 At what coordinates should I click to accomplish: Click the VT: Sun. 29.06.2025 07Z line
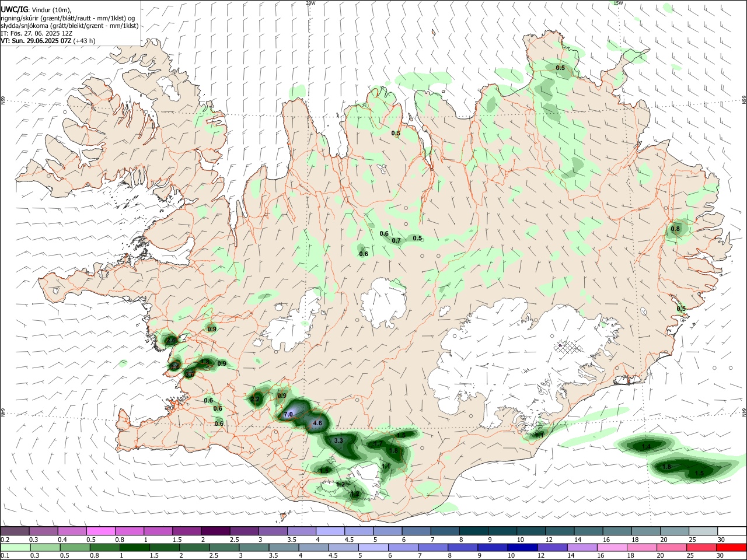[x=48, y=41]
